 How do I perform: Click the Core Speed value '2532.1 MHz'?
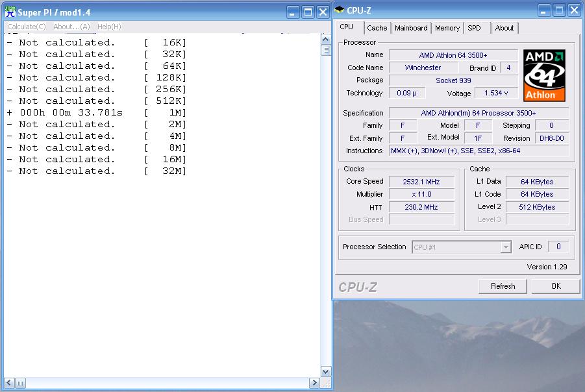coord(421,182)
